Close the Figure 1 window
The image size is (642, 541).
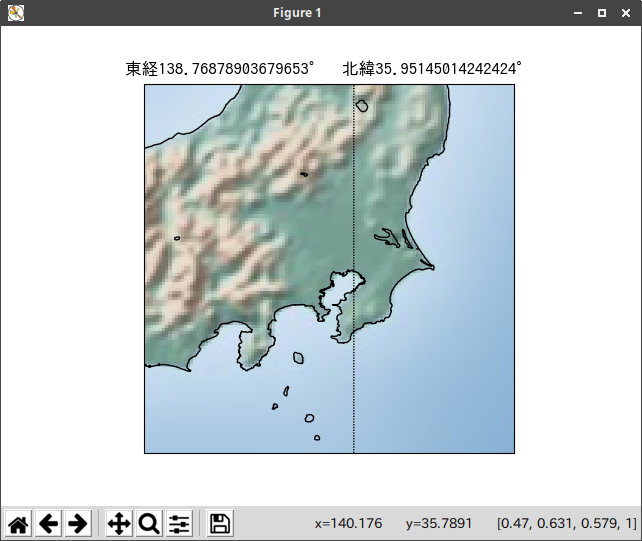pos(626,13)
